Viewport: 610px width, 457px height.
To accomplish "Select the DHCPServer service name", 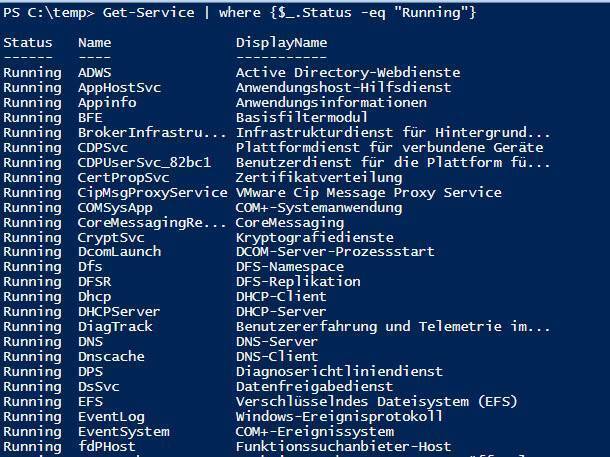I will pyautogui.click(x=119, y=312).
